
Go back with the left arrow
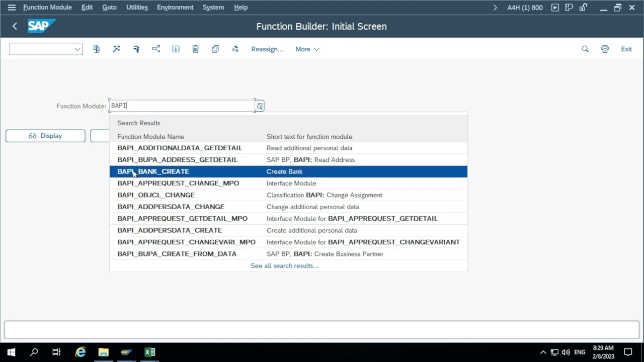click(x=15, y=26)
